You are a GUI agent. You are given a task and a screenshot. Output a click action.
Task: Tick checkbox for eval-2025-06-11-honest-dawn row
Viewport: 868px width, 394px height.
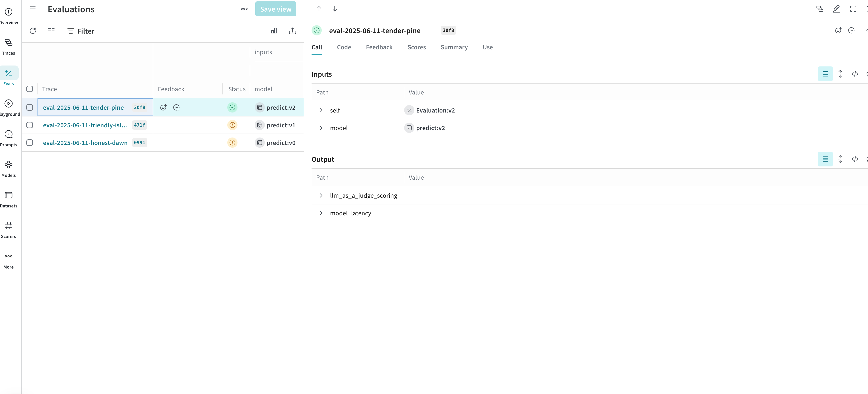[x=30, y=143]
